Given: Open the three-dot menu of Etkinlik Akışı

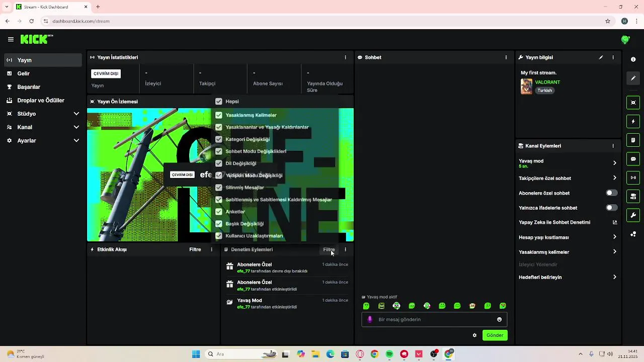Looking at the screenshot, I should [211, 249].
